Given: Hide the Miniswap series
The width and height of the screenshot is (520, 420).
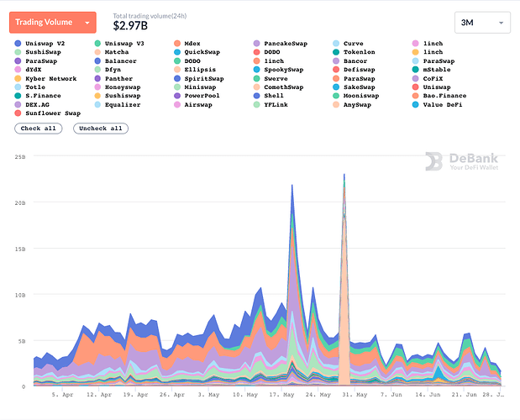Looking at the screenshot, I should point(195,87).
